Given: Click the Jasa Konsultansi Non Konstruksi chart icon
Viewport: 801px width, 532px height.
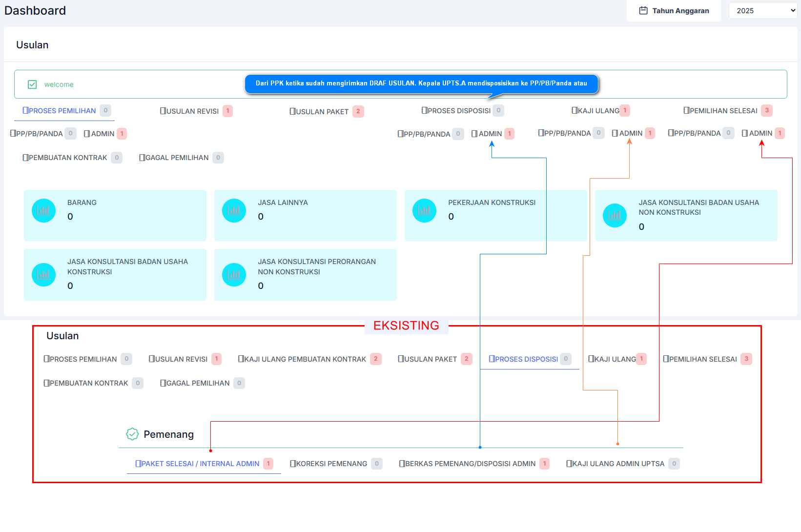Looking at the screenshot, I should click(615, 215).
